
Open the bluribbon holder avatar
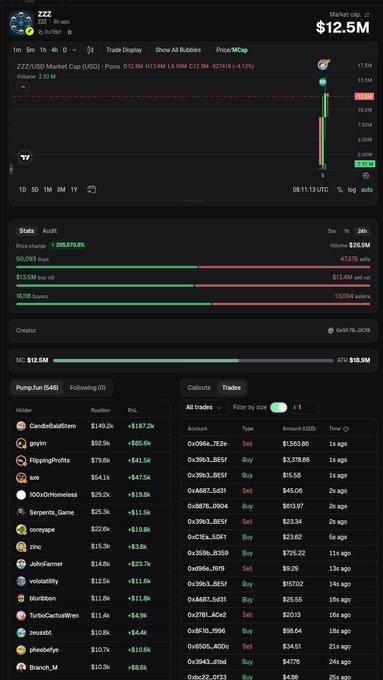tap(21, 598)
